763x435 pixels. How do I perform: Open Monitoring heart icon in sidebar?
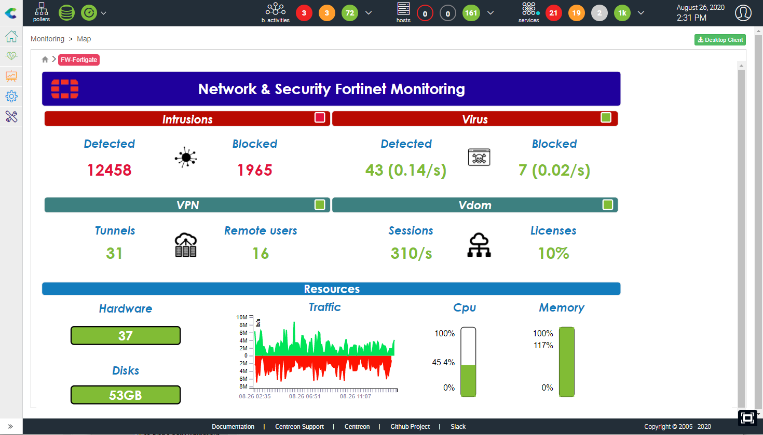coord(11,56)
